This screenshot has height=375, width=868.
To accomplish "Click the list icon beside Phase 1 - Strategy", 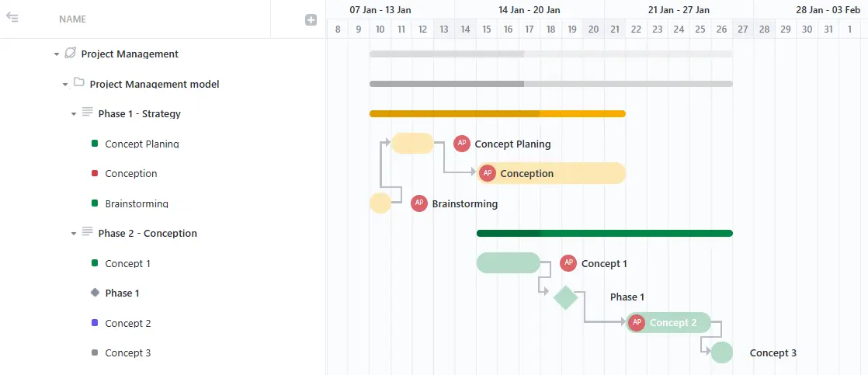I will coord(88,113).
